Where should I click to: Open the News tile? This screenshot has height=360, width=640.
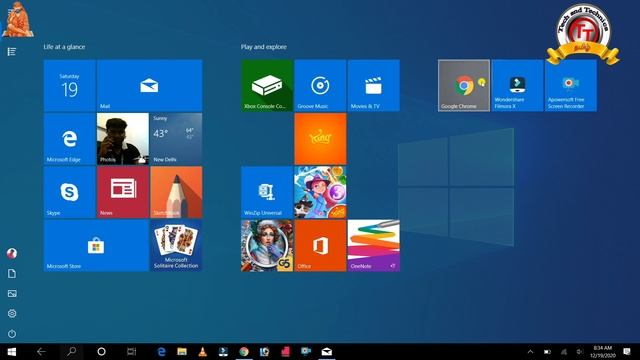pyautogui.click(x=123, y=192)
